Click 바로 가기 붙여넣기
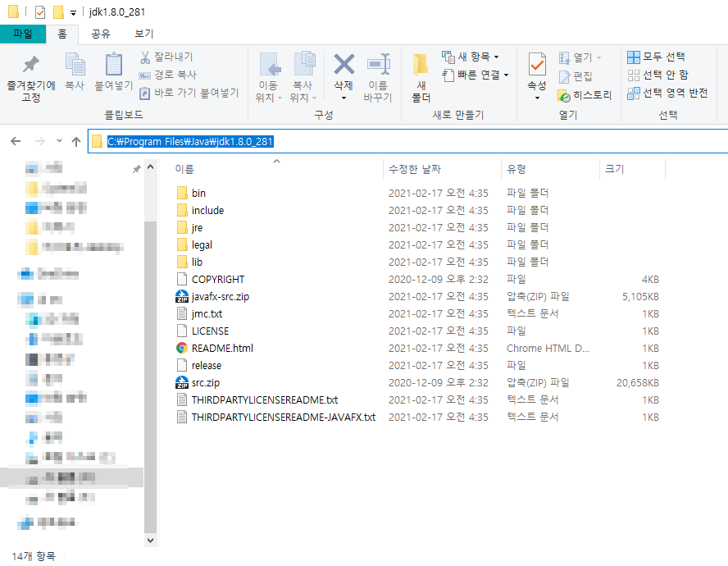 (x=189, y=93)
